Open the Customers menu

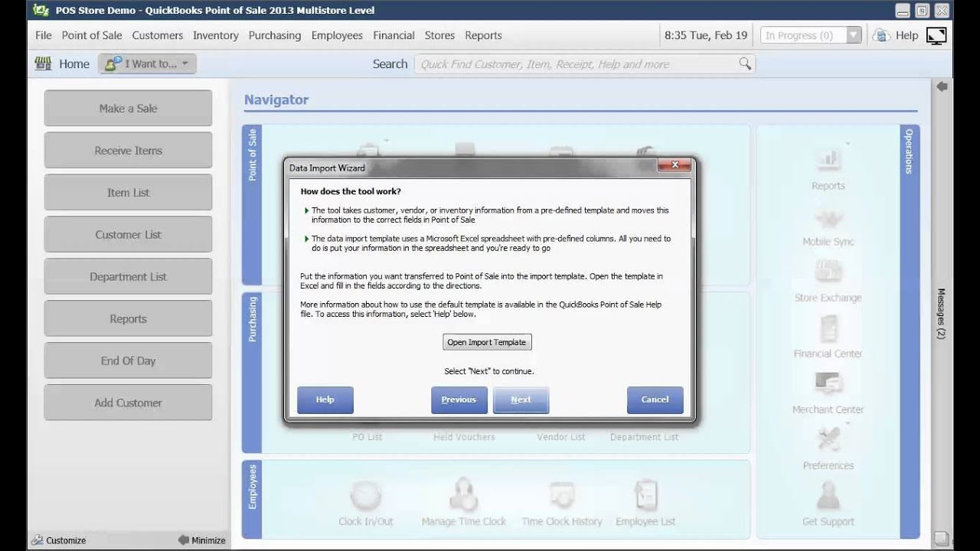(158, 35)
